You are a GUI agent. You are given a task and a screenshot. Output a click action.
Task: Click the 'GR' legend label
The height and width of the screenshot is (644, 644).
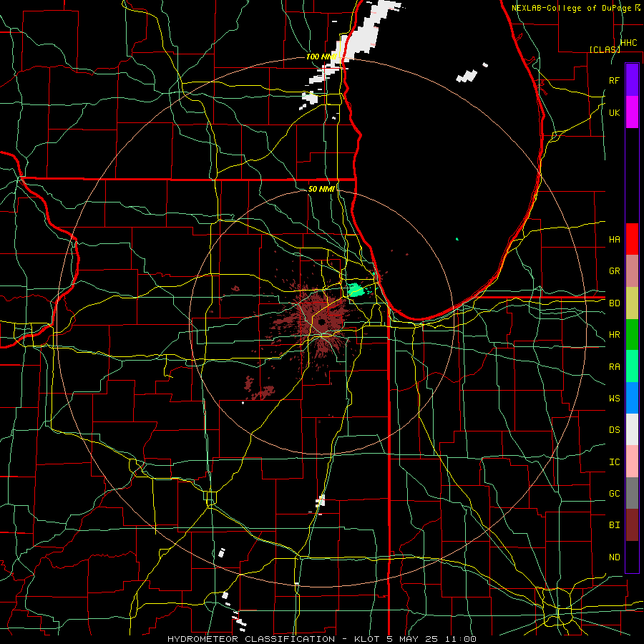point(614,271)
